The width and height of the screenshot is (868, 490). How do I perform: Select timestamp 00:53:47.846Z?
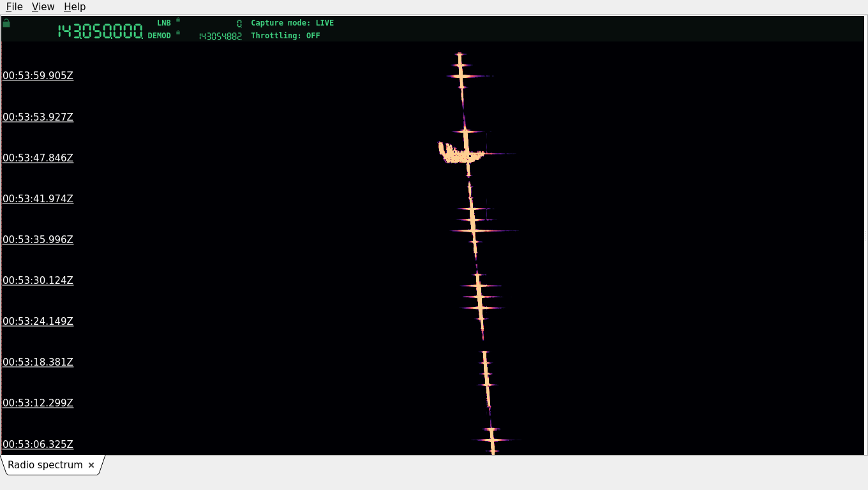38,158
